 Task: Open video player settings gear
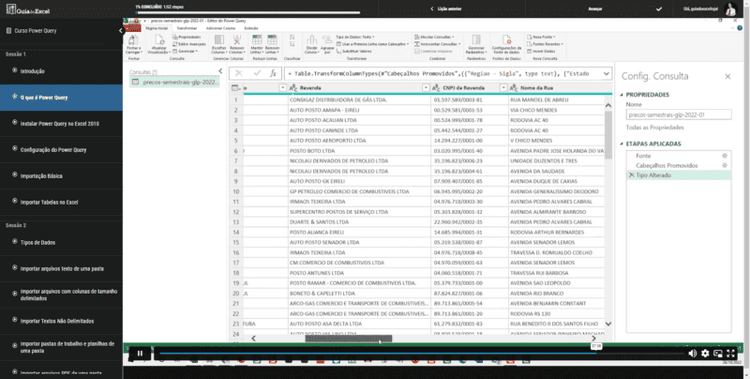click(x=705, y=353)
